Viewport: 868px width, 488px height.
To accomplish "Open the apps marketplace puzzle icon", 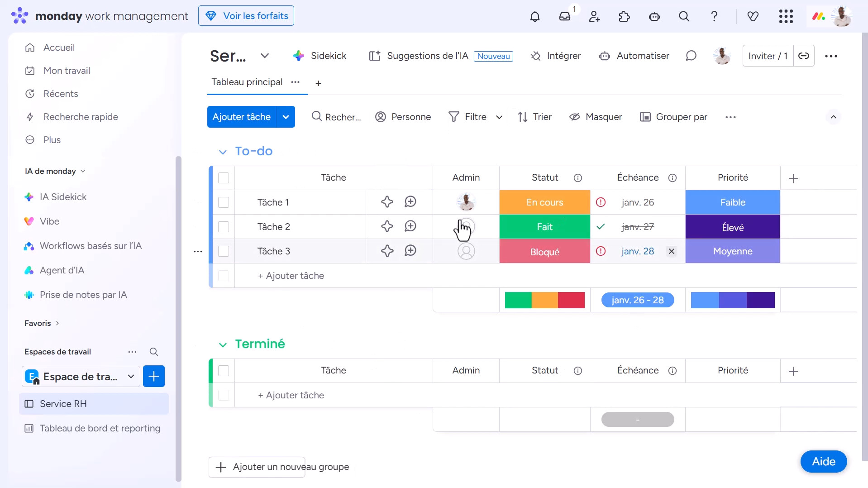I will [x=624, y=17].
